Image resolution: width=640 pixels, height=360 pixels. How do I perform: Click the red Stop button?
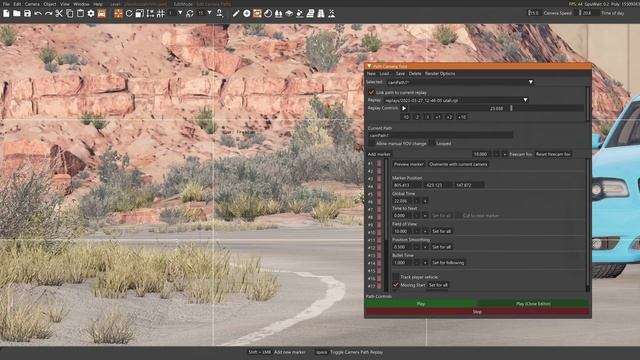point(478,312)
